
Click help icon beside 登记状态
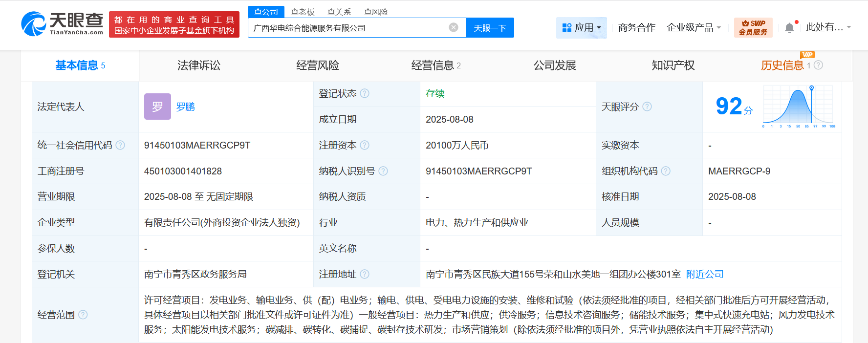365,93
